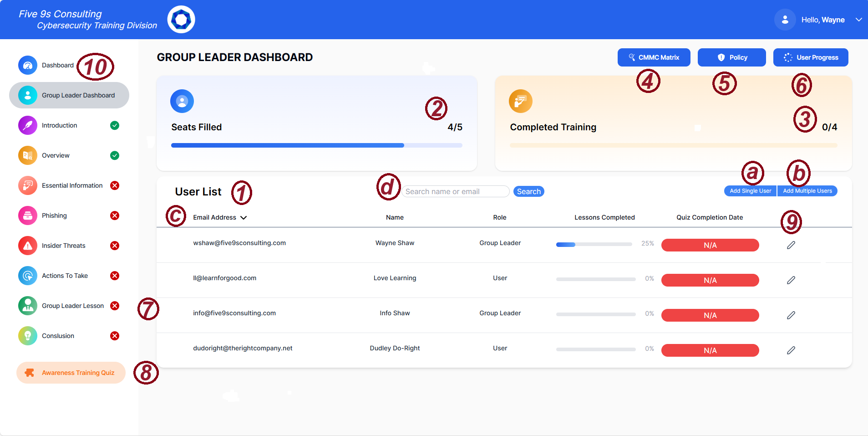Viewport: 868px width, 436px height.
Task: Click the Role column header
Action: (x=500, y=217)
